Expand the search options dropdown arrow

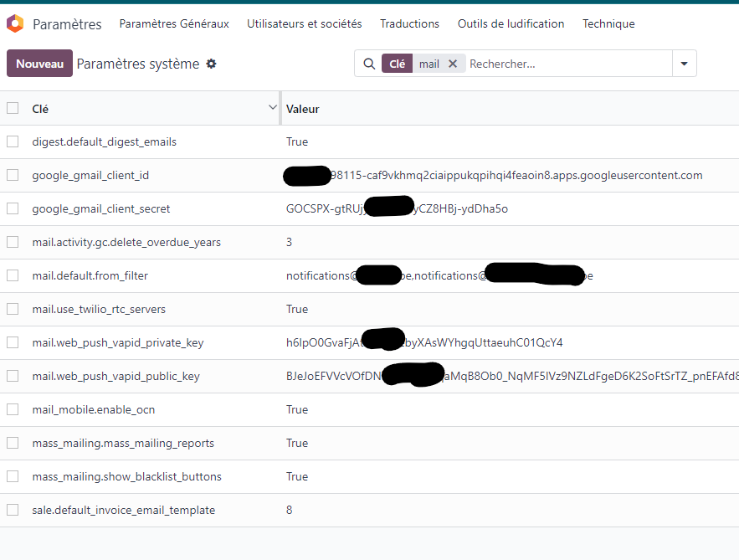(685, 64)
